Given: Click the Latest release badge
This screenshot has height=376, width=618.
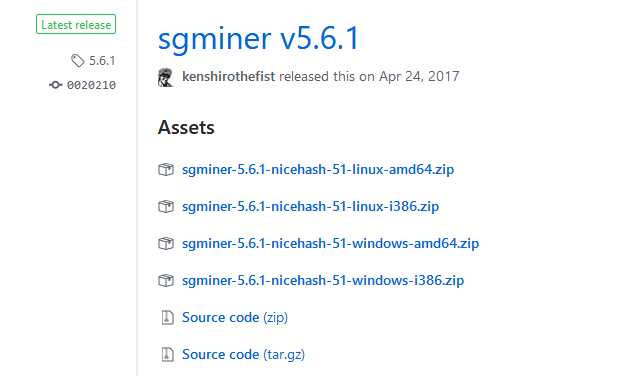Looking at the screenshot, I should click(x=76, y=24).
